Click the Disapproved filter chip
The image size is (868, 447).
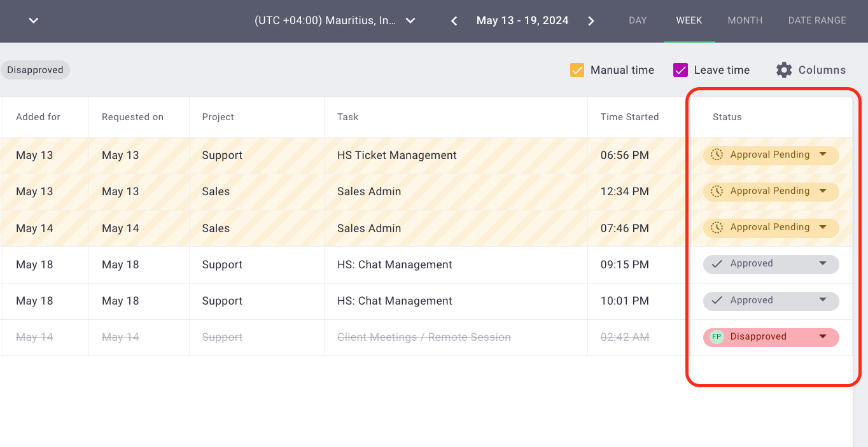35,70
